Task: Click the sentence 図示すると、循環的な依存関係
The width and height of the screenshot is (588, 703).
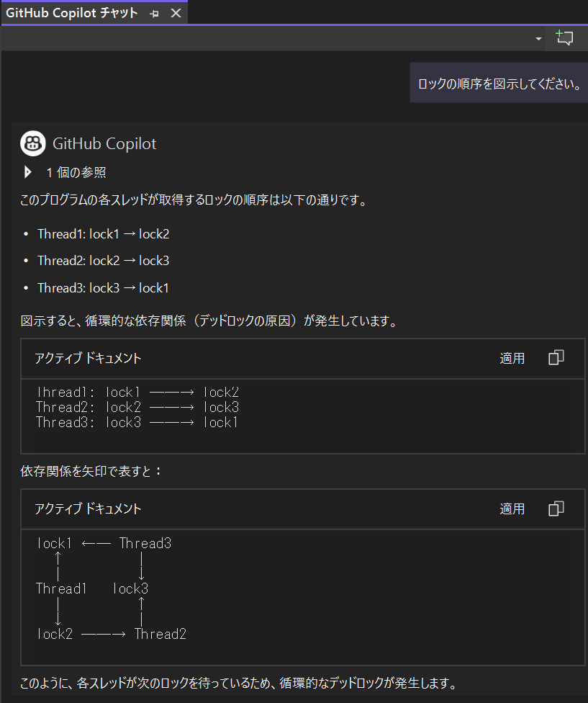Action: (209, 321)
